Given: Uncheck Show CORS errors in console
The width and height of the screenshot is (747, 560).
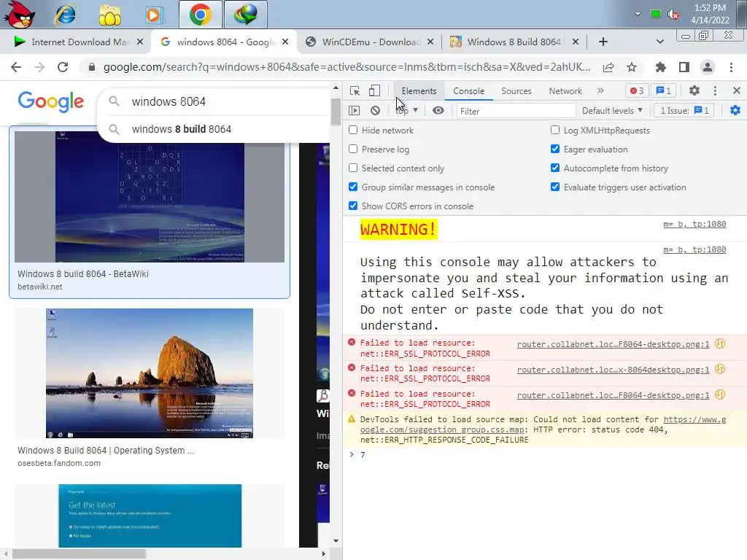Looking at the screenshot, I should pos(353,206).
